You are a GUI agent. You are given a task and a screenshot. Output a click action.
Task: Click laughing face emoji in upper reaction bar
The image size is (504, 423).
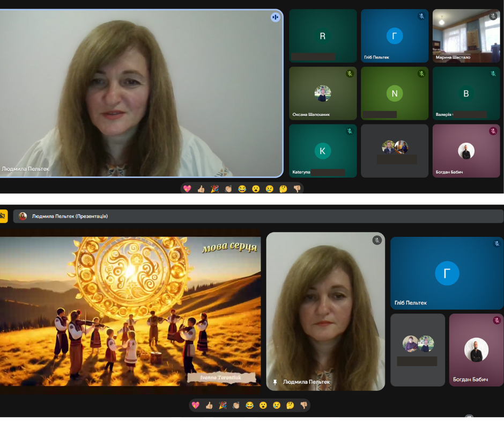[242, 189]
